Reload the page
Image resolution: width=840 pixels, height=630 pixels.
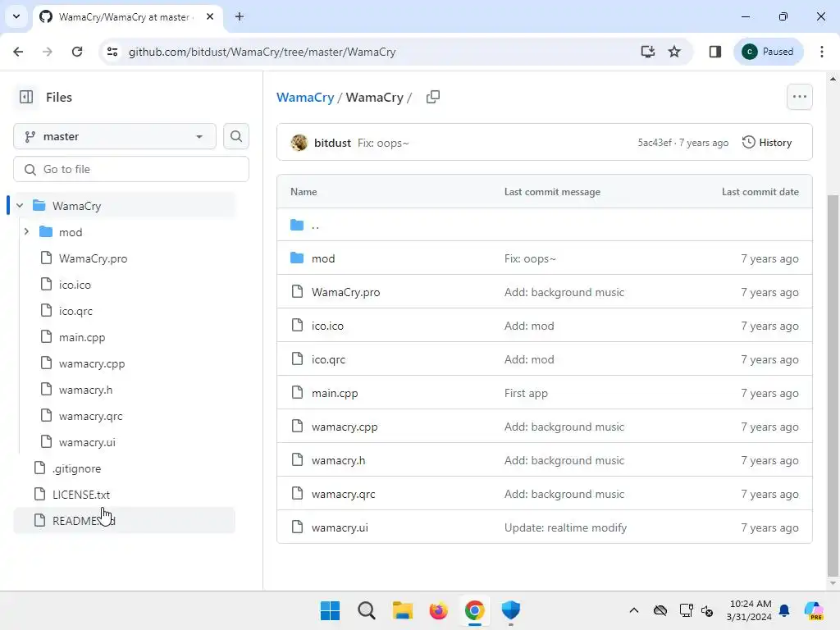tap(77, 52)
